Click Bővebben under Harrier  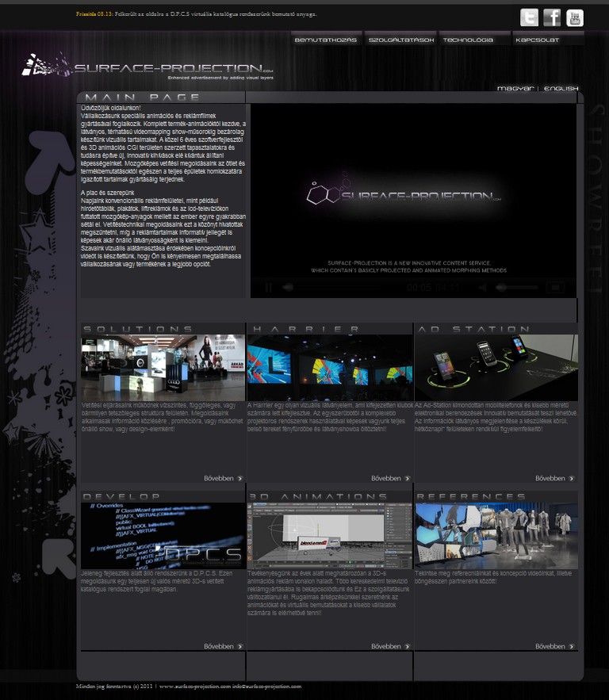point(391,478)
